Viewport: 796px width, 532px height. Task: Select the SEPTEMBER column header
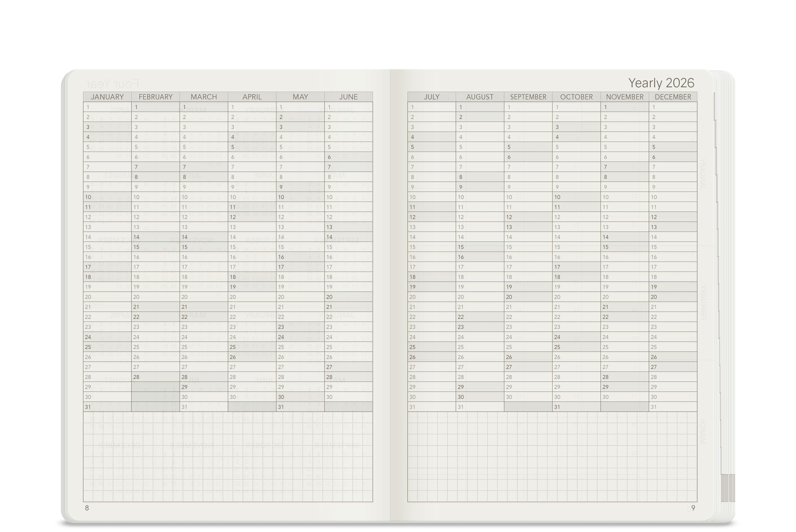coord(528,97)
